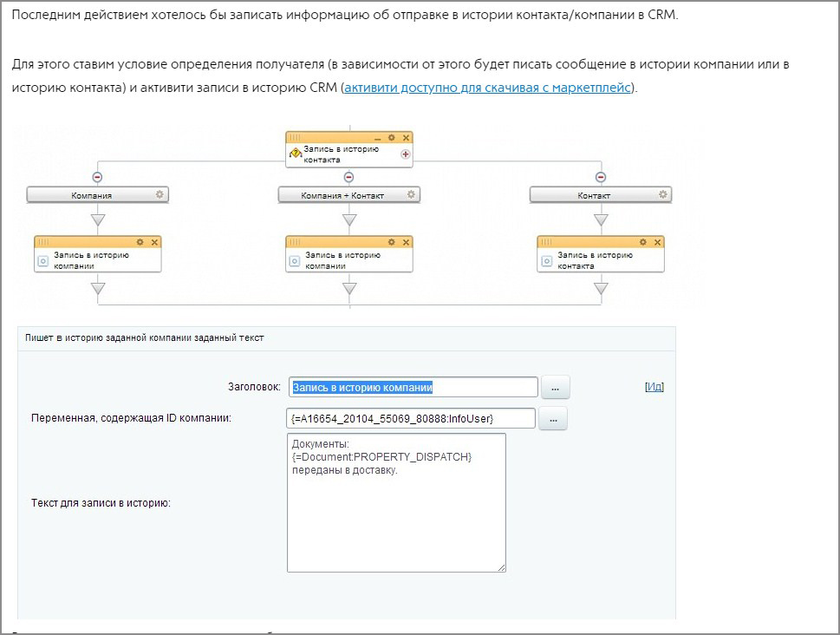Click insert arrow under left 'Запись в историю компании' activity
This screenshot has height=635, width=840.
click(98, 289)
